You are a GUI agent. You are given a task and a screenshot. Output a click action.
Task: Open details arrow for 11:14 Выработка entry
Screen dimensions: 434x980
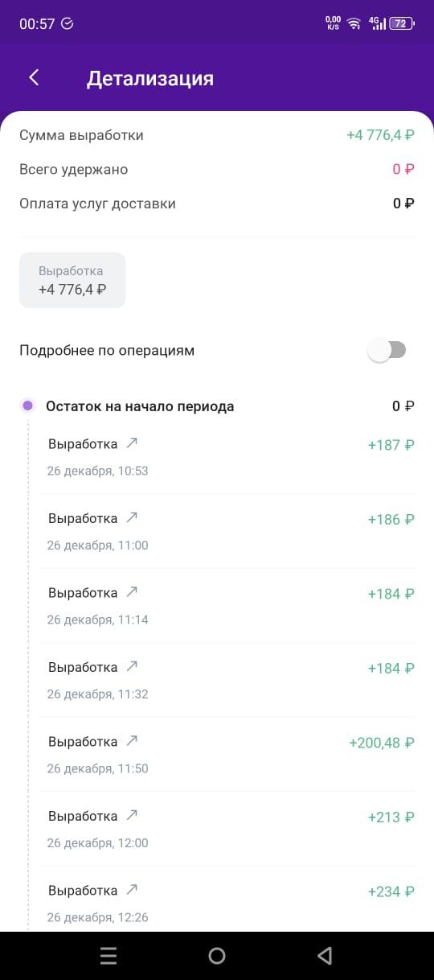(133, 591)
